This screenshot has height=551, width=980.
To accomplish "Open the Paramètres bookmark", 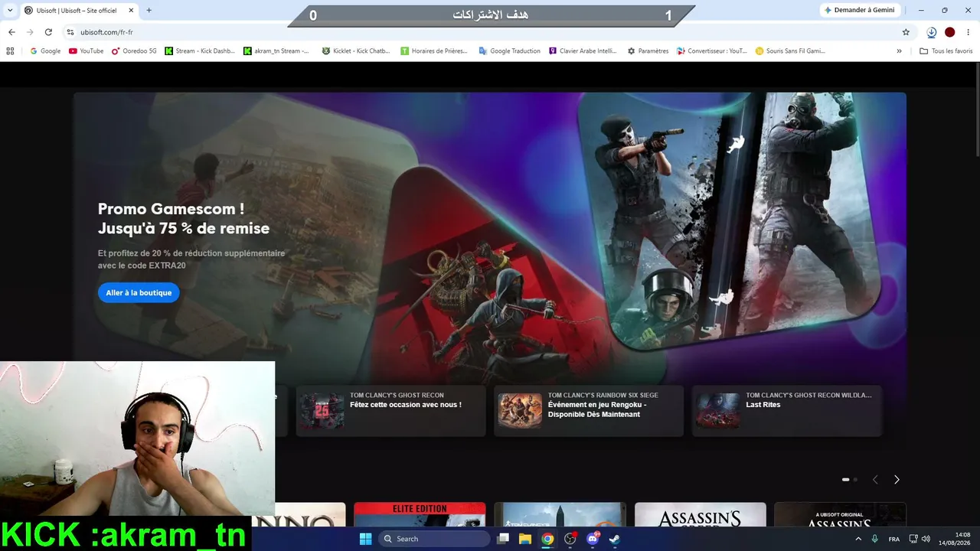I will [648, 51].
